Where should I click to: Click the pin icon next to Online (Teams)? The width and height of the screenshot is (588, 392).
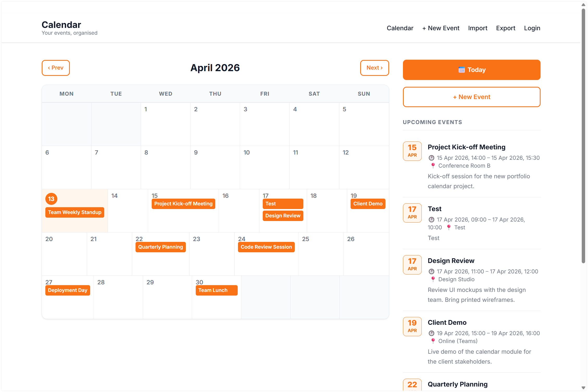click(433, 341)
